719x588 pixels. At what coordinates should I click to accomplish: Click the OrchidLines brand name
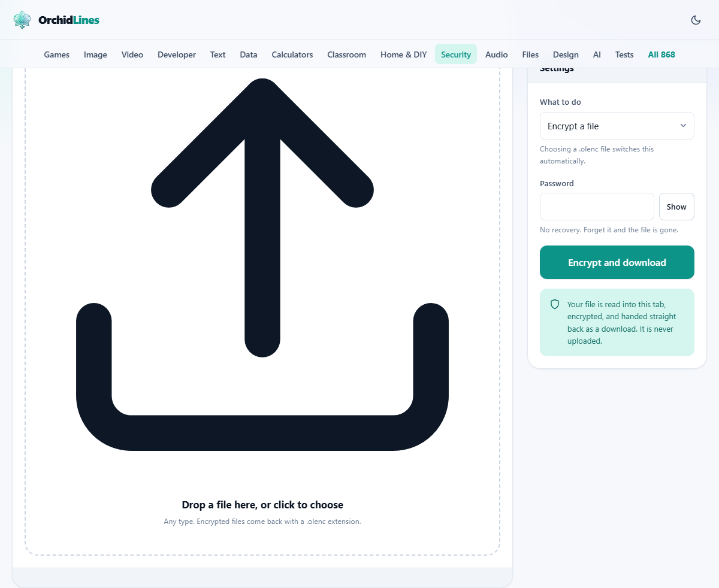[x=69, y=20]
